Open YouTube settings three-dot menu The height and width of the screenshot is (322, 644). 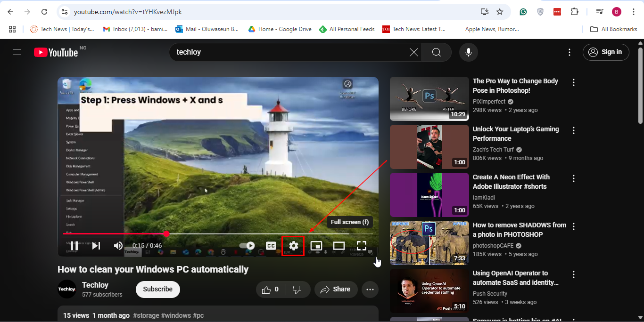click(570, 52)
